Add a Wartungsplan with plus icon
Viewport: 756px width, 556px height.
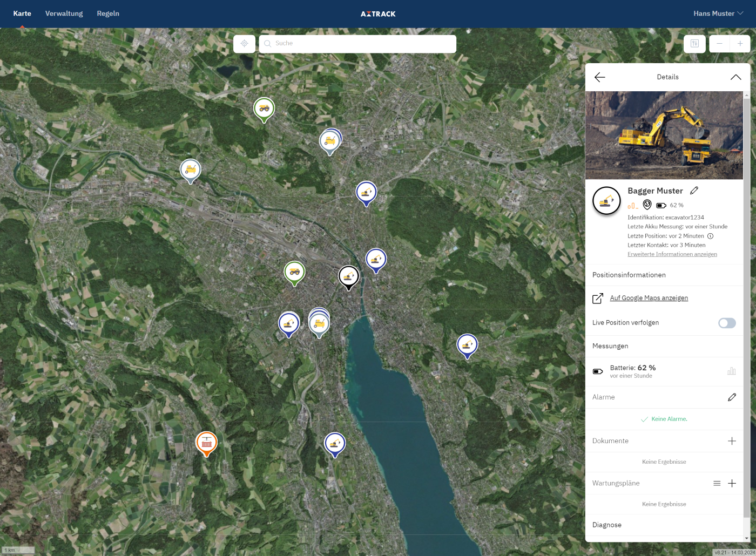tap(732, 484)
